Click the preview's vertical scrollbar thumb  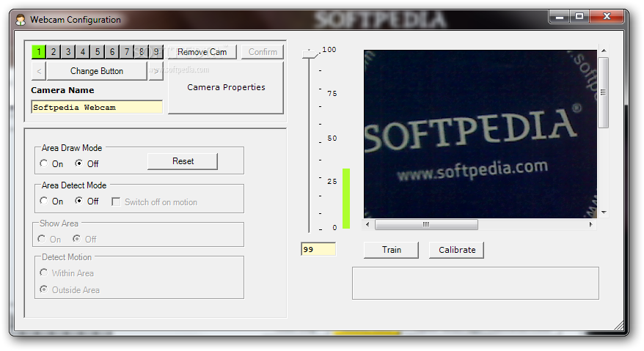[604, 92]
